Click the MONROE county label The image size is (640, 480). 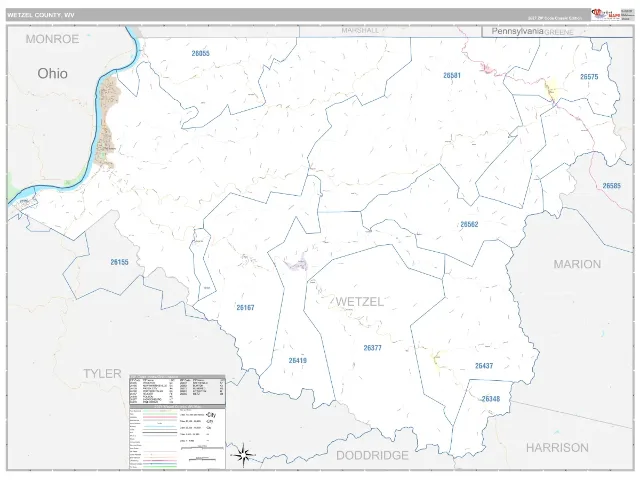tap(52, 39)
